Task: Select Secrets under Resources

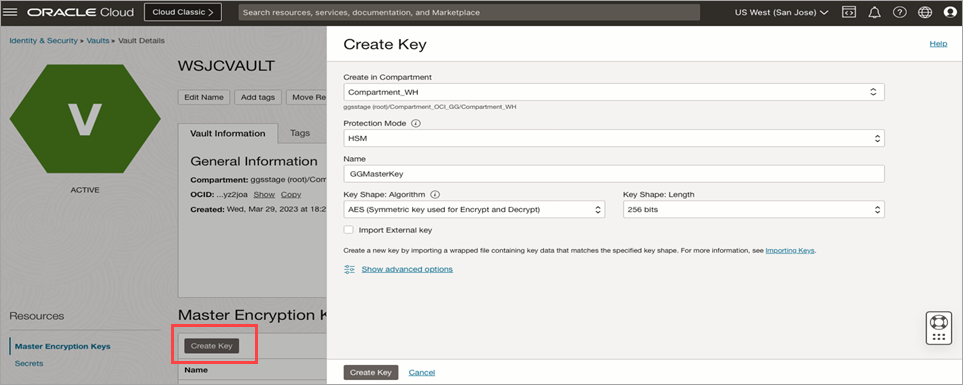Action: click(x=29, y=363)
